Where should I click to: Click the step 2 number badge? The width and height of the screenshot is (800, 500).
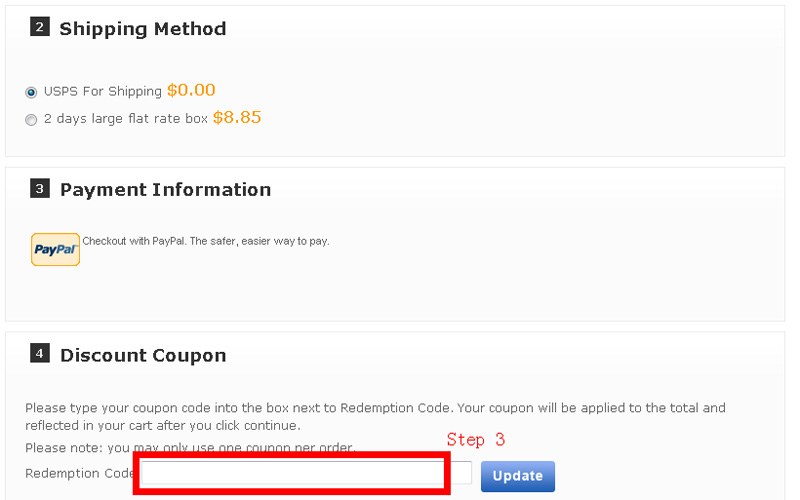click(x=40, y=28)
